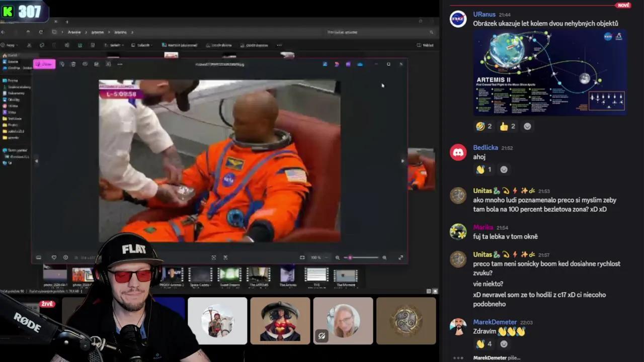644x362 pixels.
Task: Select participant tile with muted blonde woman
Action: [343, 321]
